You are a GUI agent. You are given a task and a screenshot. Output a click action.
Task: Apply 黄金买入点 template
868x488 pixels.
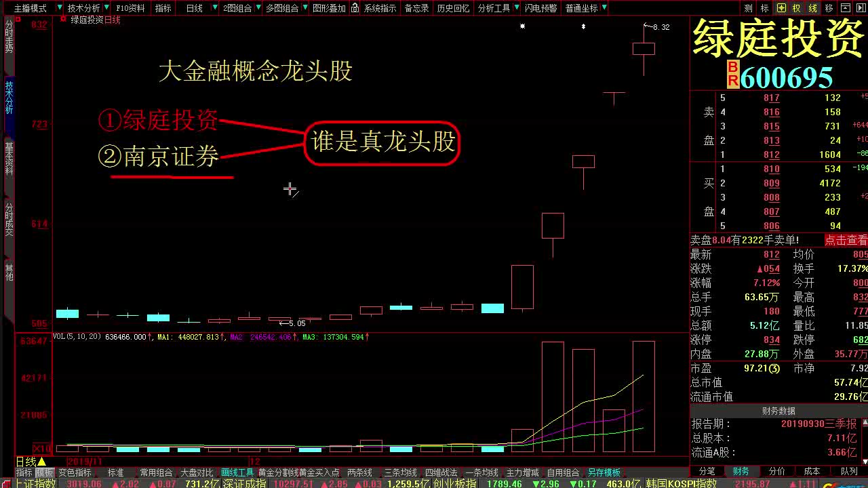[x=319, y=472]
